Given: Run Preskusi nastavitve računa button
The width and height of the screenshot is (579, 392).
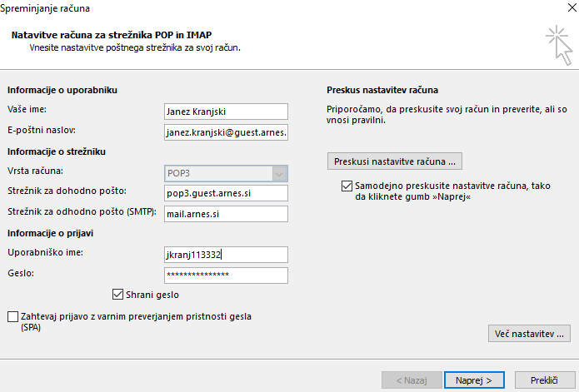Looking at the screenshot, I should click(395, 161).
